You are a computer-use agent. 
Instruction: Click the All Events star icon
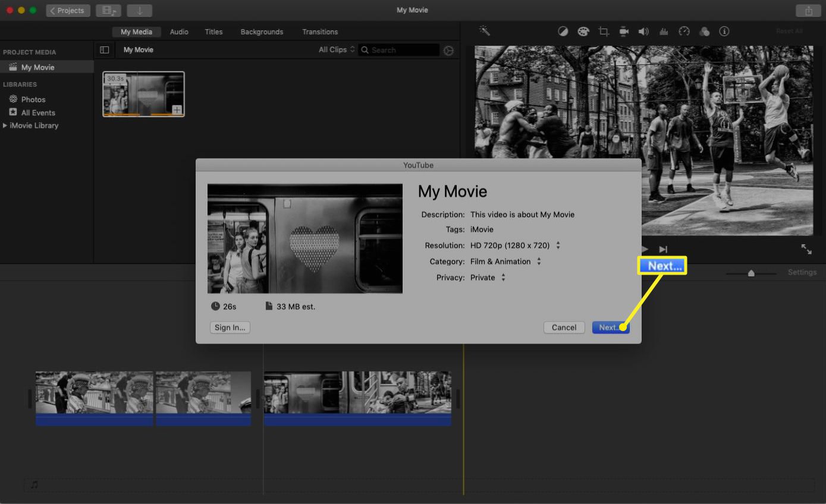coord(13,112)
